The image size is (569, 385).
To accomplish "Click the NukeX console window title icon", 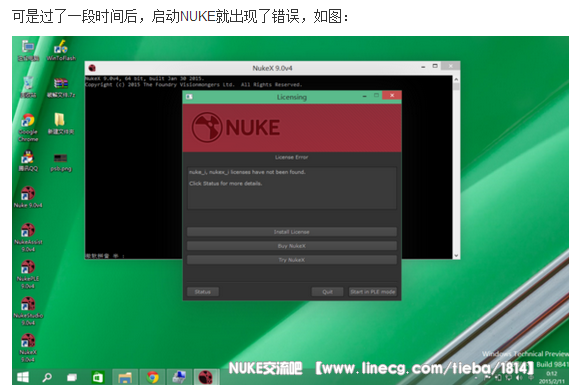I will pos(92,68).
